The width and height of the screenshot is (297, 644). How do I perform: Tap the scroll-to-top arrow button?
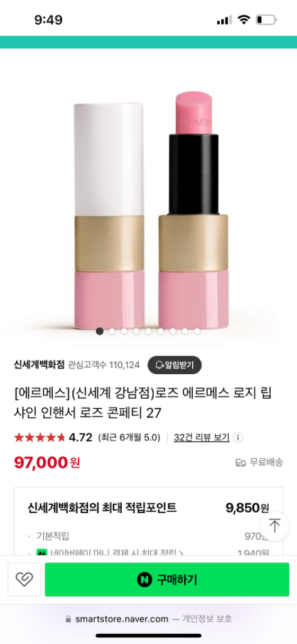point(274,526)
